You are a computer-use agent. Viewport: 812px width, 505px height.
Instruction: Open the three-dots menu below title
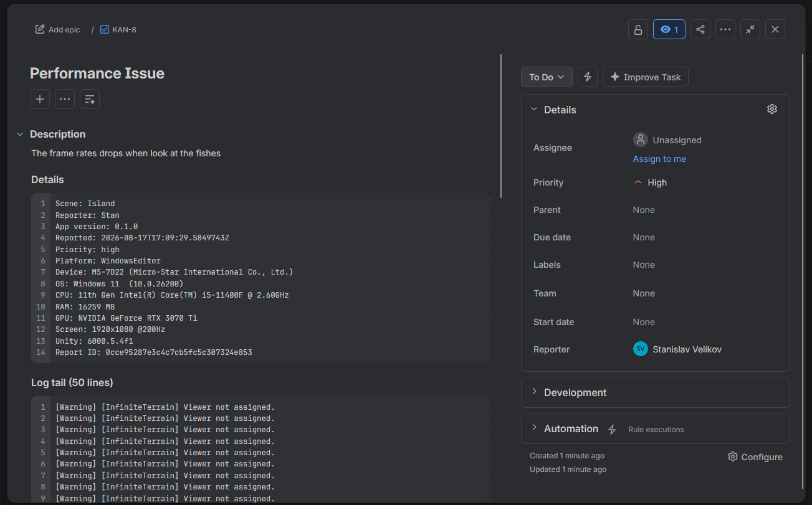coord(65,99)
